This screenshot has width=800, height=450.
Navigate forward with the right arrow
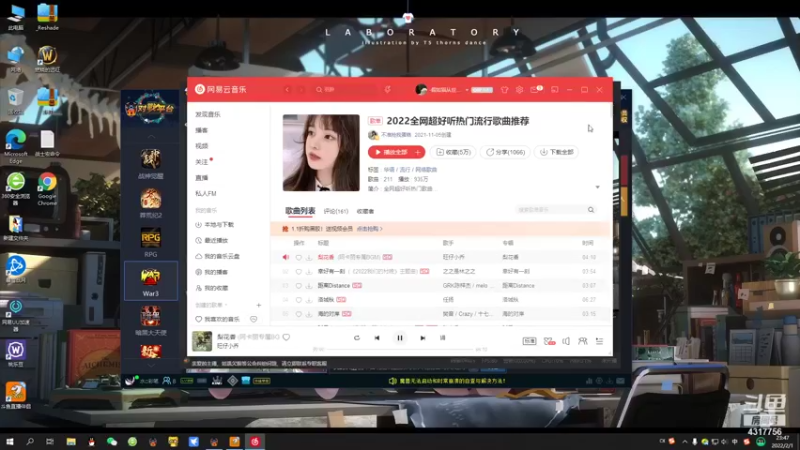point(302,89)
